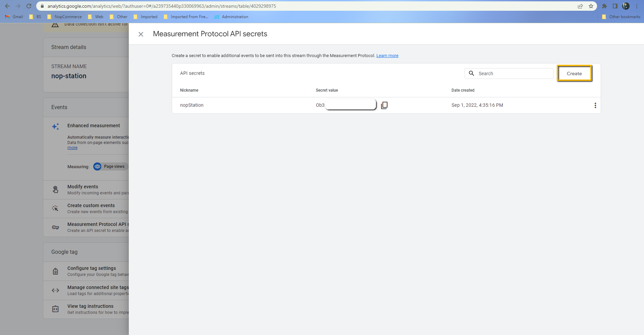The height and width of the screenshot is (335, 644).
Task: Open the Web bookmark folder
Action: (x=96, y=17)
